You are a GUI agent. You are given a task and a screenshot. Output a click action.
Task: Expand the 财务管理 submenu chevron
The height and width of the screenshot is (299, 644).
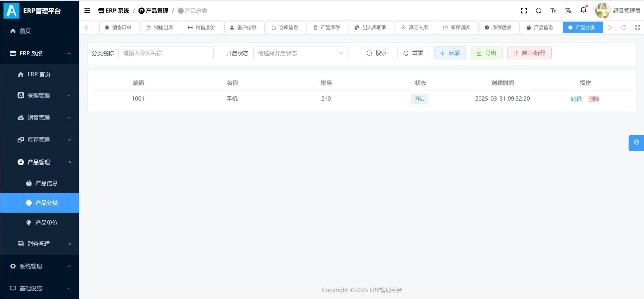point(69,244)
